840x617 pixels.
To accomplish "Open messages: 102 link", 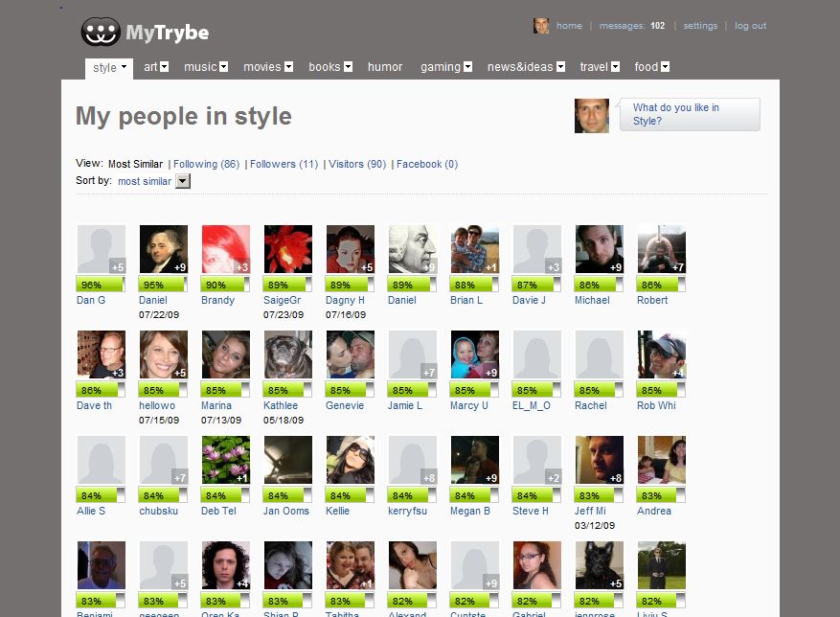I will click(632, 26).
